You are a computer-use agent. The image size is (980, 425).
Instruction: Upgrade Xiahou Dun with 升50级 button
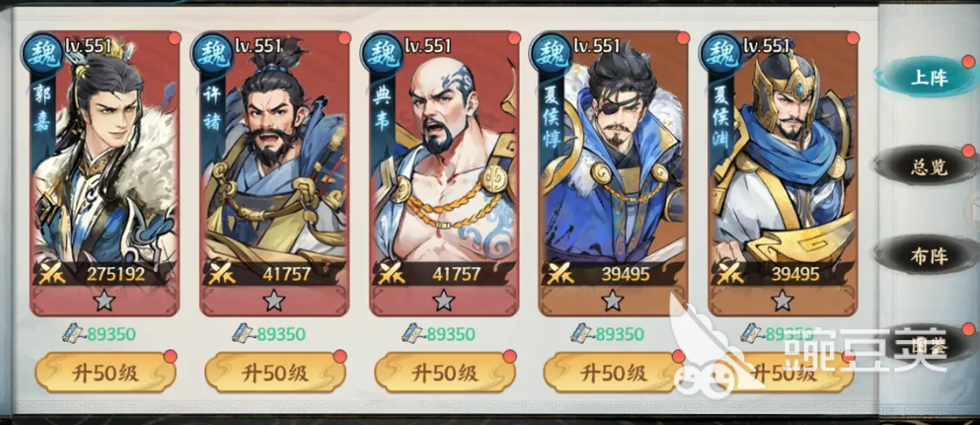[x=614, y=372]
